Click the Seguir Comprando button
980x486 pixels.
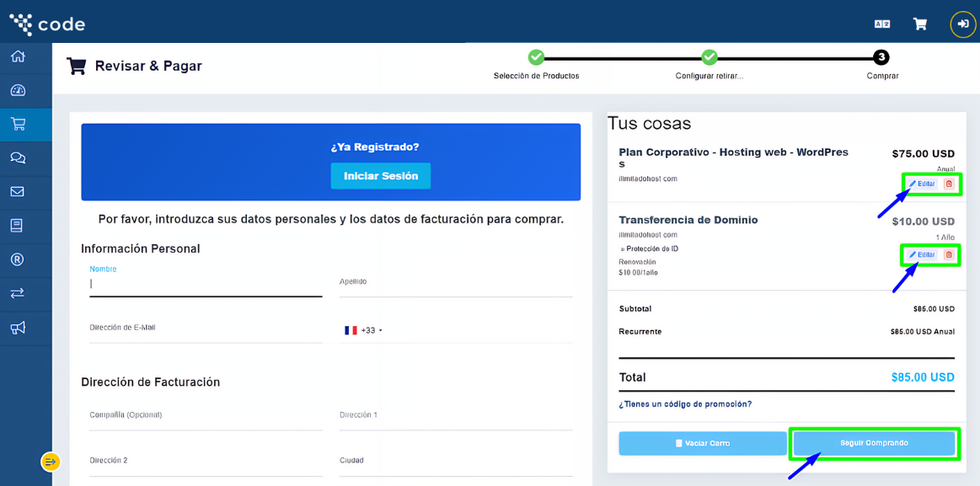874,443
